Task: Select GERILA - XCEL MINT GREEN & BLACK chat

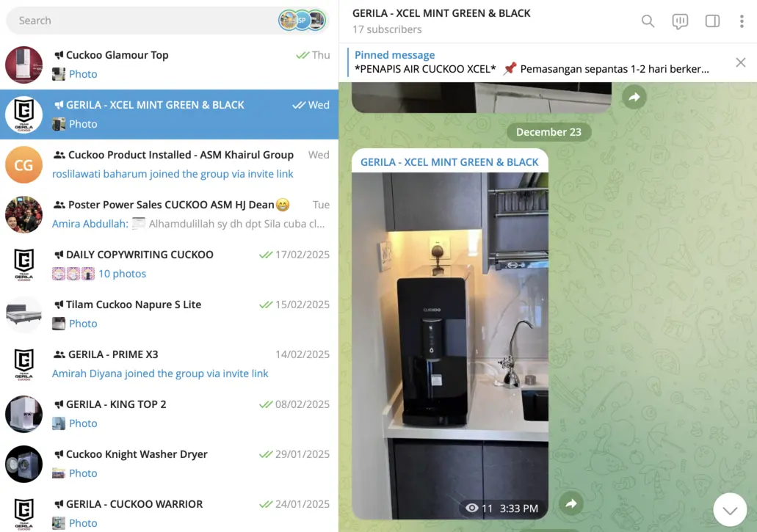Action: coord(169,114)
